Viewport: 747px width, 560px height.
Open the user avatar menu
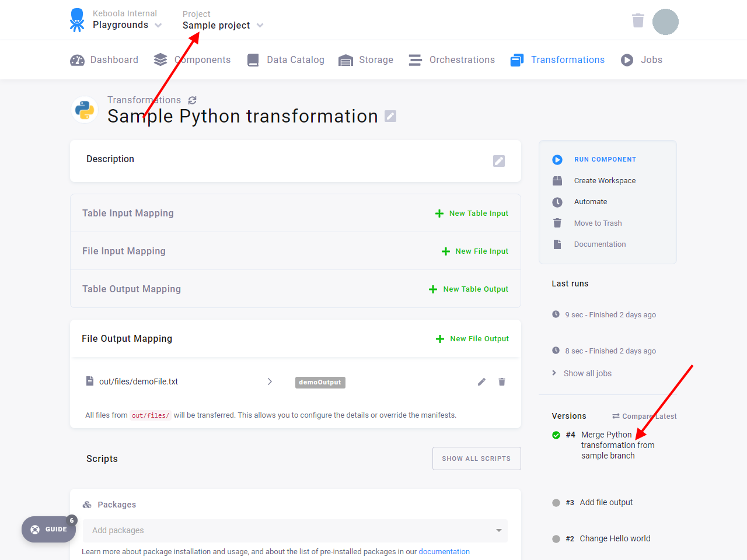tap(665, 22)
